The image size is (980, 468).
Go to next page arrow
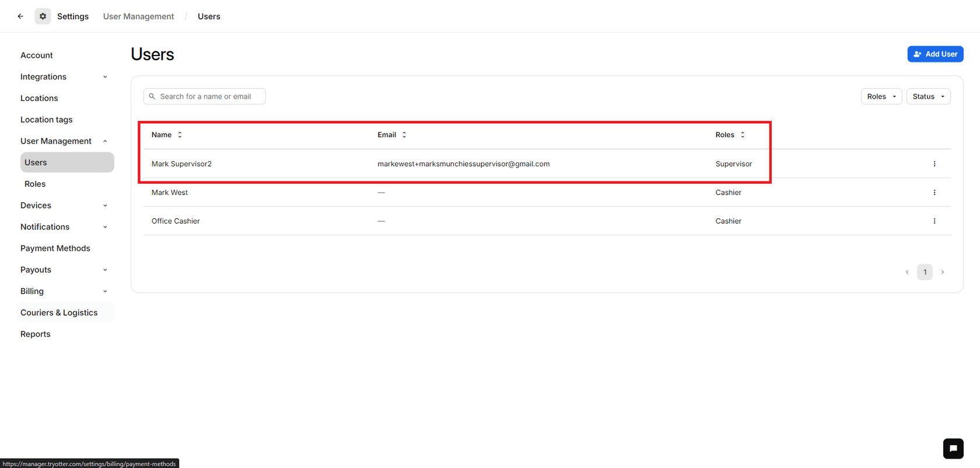942,272
